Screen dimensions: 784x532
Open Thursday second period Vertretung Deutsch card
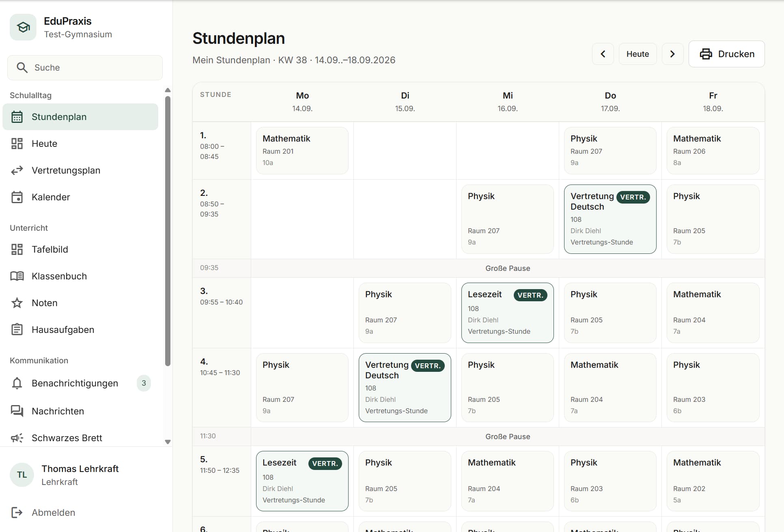pos(610,219)
